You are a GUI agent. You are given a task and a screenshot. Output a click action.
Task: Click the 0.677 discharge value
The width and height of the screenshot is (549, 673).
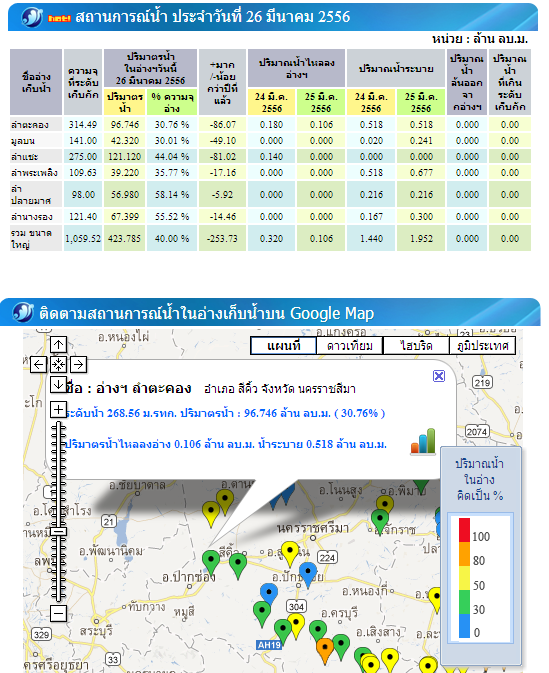point(421,173)
